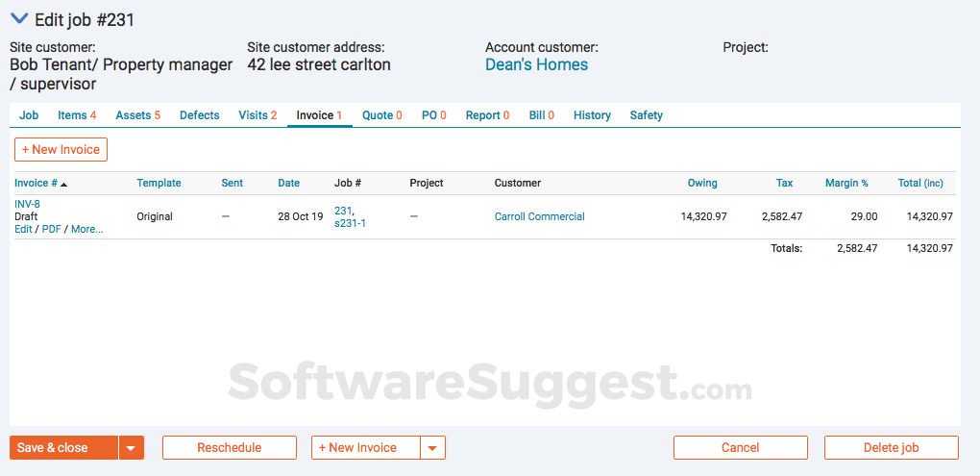The width and height of the screenshot is (980, 476).
Task: Open invoice INV-8 link
Action: coord(27,204)
